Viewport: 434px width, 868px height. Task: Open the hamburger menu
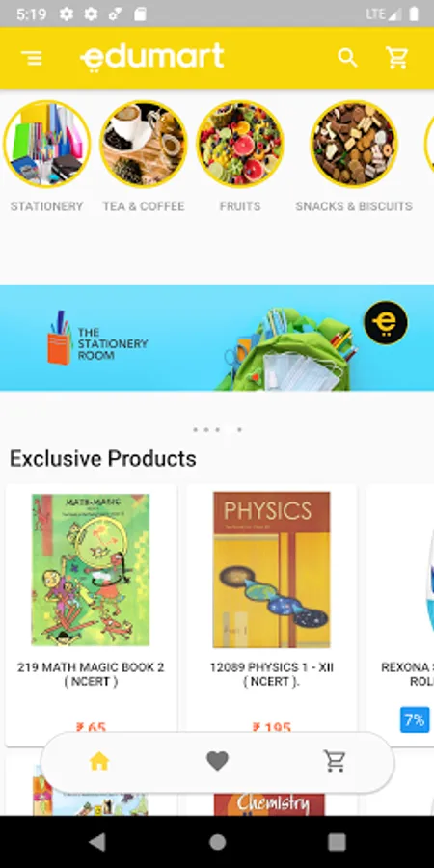(x=32, y=58)
